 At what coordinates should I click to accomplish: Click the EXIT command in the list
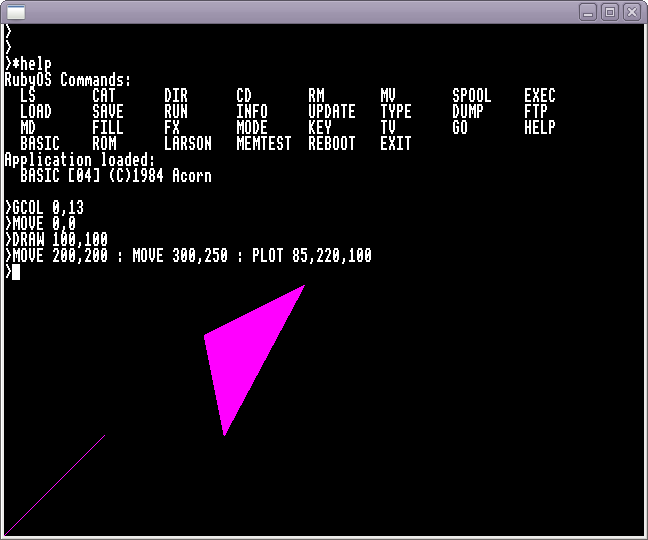396,144
